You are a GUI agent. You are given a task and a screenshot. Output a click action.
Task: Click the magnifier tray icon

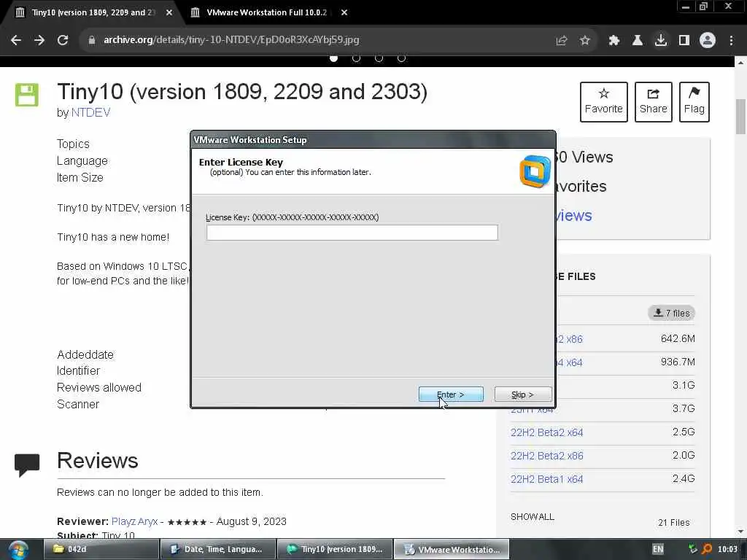[x=707, y=549]
